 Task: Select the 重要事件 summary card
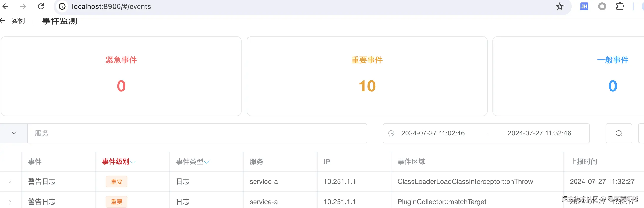(x=367, y=76)
